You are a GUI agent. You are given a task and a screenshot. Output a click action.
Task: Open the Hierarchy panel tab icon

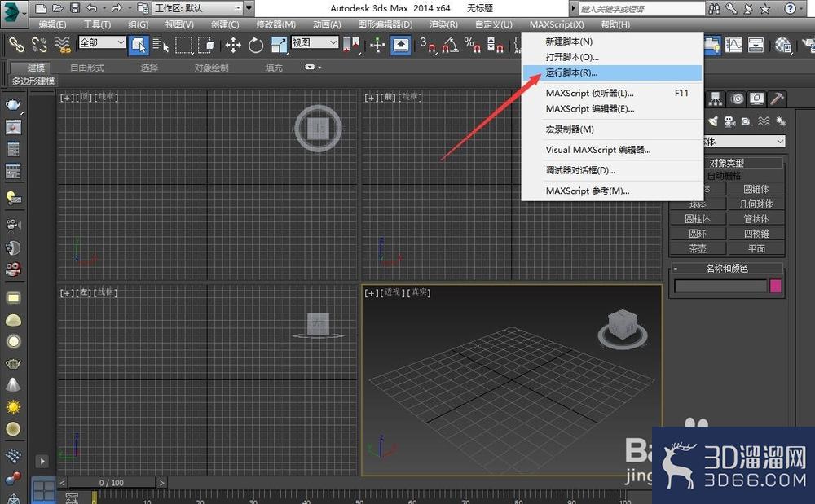(x=716, y=99)
